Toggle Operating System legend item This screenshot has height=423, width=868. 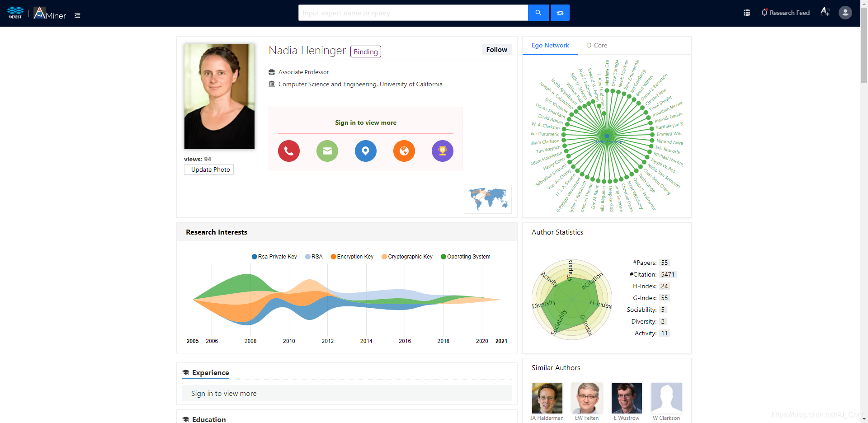coord(466,257)
